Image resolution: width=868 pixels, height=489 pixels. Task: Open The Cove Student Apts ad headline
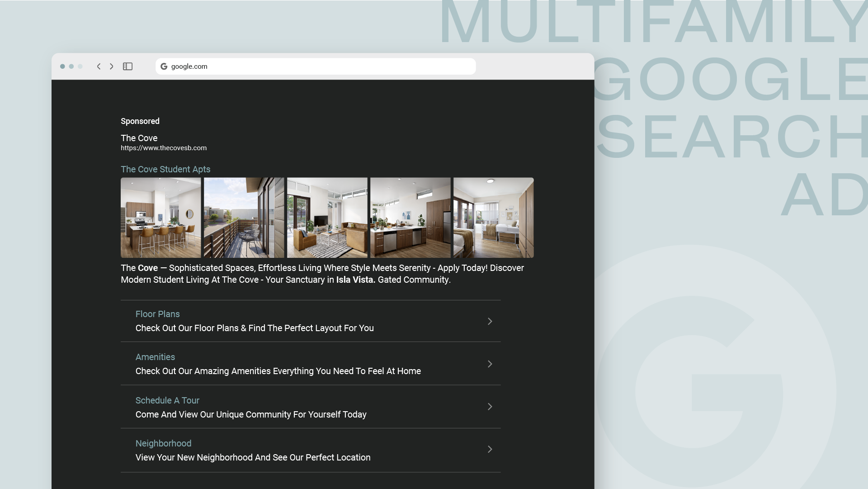tap(165, 169)
